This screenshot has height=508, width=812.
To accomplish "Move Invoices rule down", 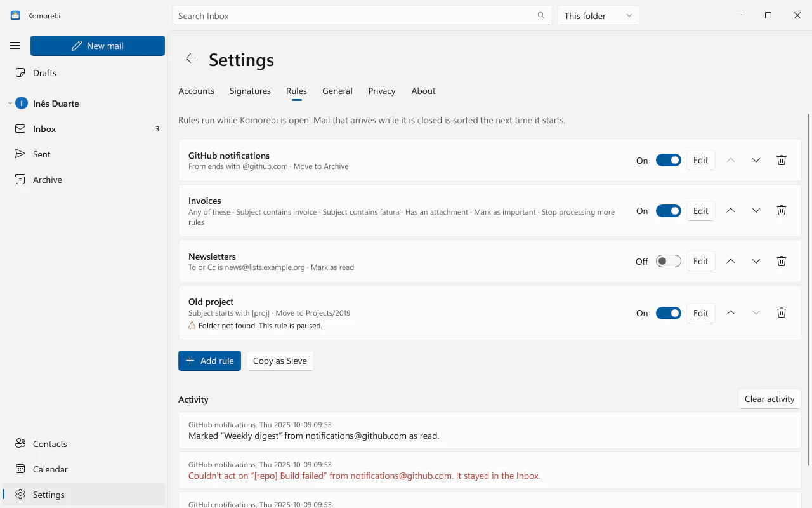I will [756, 211].
